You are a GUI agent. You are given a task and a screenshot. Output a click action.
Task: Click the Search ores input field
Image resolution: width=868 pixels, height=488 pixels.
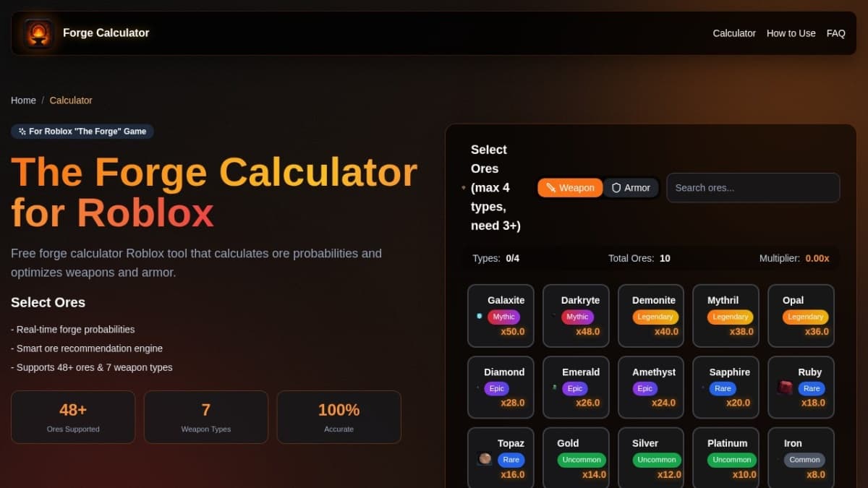click(752, 187)
